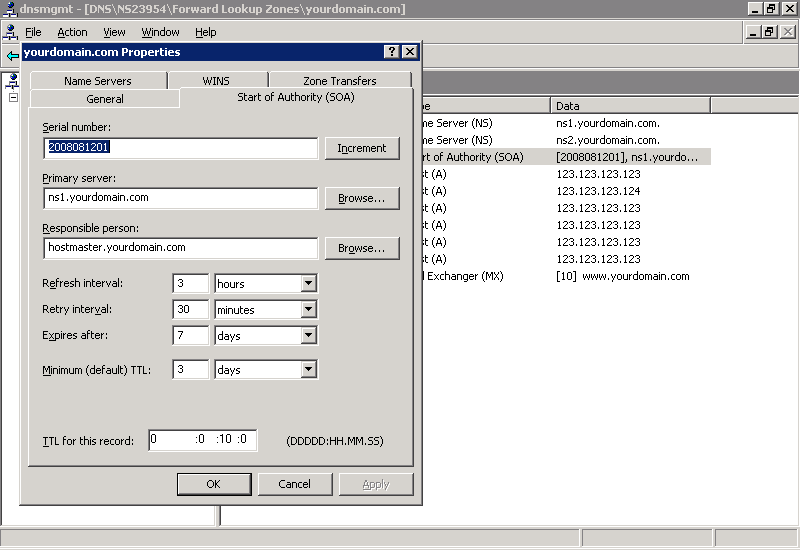The width and height of the screenshot is (800, 550).
Task: Open the MMC console menu icon
Action: [10, 32]
